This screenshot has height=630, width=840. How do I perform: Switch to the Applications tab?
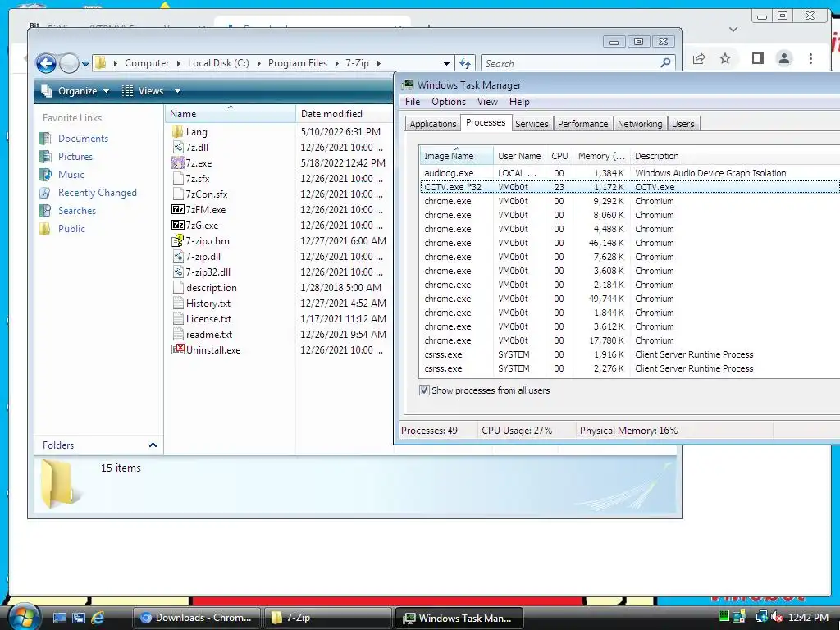click(433, 124)
